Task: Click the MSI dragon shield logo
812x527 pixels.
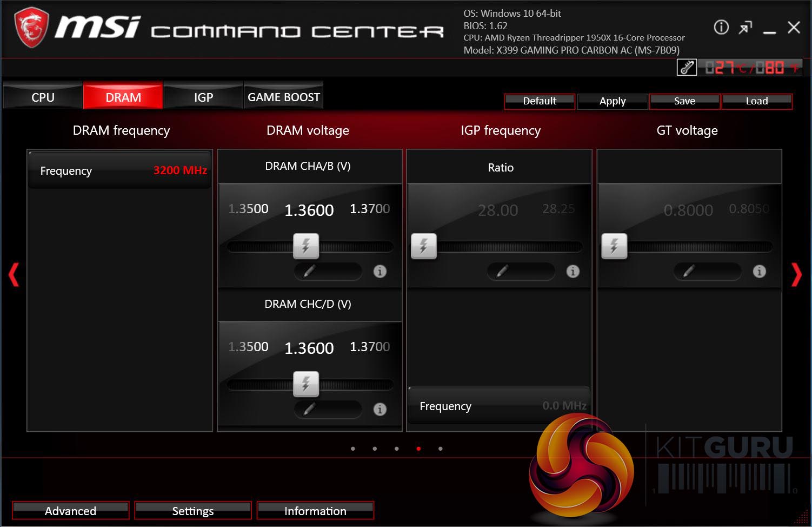Action: click(x=31, y=27)
